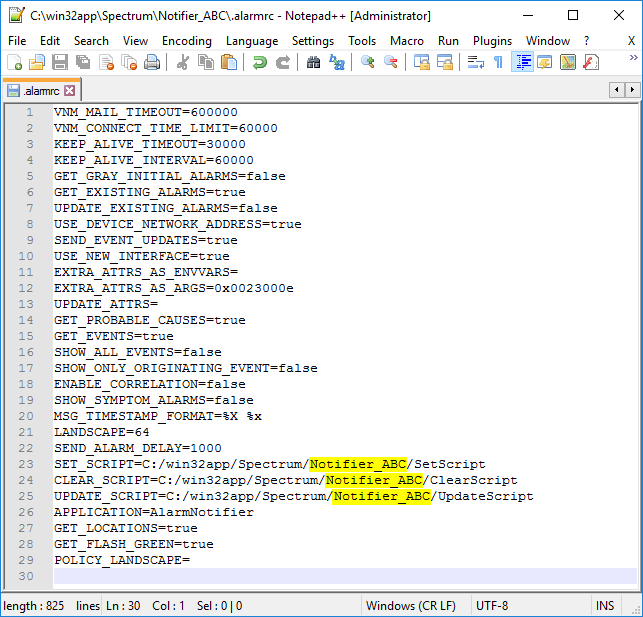Click the New file toolbar icon
This screenshot has width=643, height=617.
click(14, 62)
